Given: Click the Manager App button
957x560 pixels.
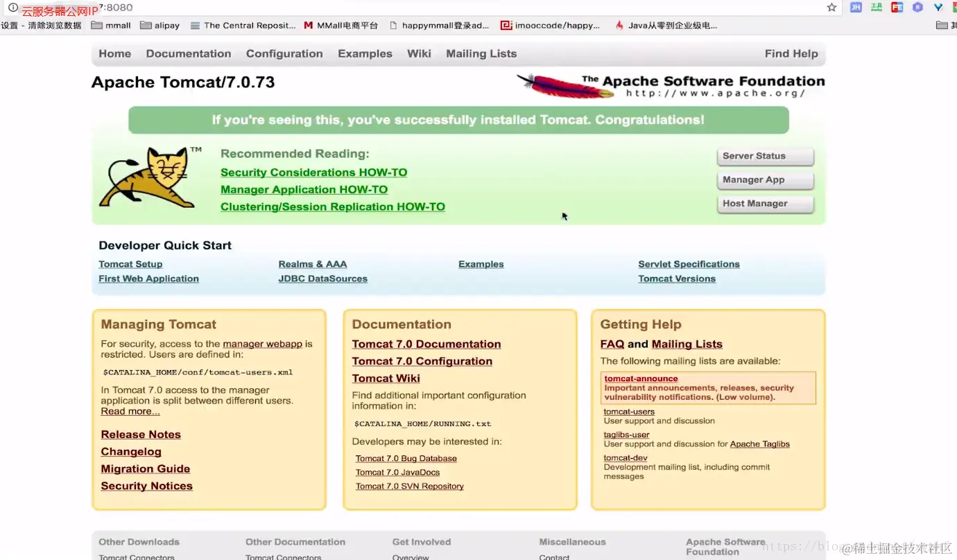Looking at the screenshot, I should coord(765,180).
